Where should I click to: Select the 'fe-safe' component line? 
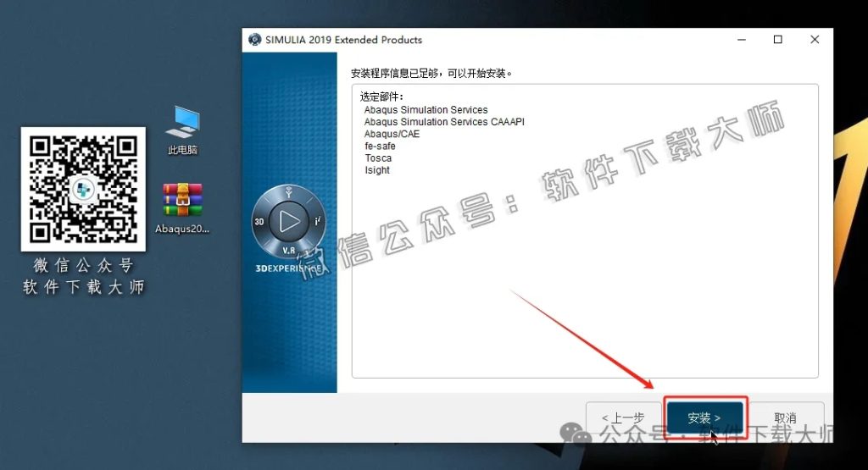pyautogui.click(x=380, y=146)
